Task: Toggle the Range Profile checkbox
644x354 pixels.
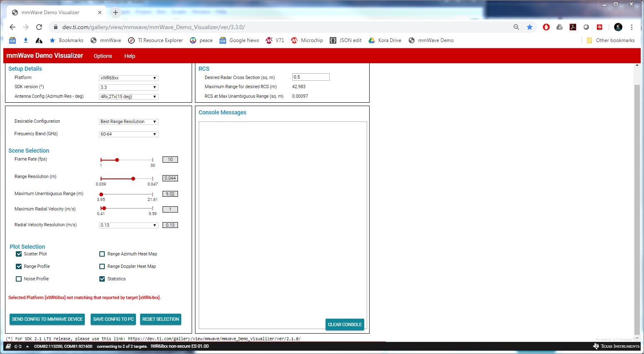Action: pyautogui.click(x=19, y=266)
